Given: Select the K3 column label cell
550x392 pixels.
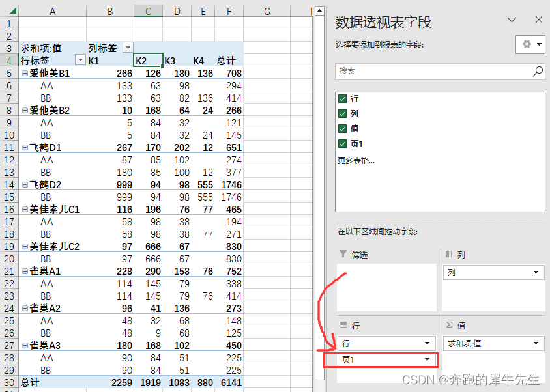Looking at the screenshot, I should click(x=177, y=61).
